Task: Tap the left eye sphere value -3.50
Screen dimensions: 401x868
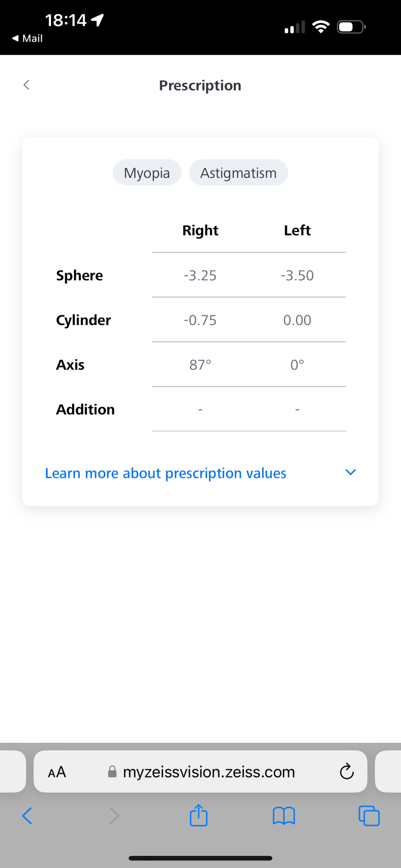Action: click(297, 276)
